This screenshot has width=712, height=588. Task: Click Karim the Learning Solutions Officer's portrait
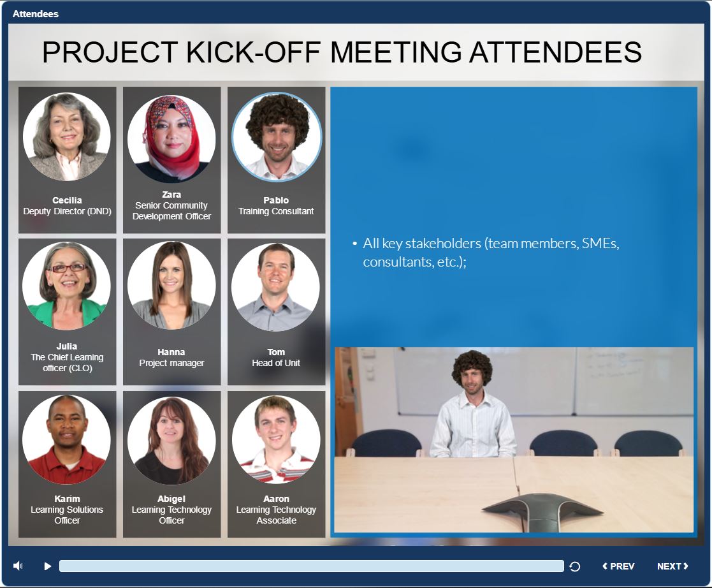pyautogui.click(x=67, y=439)
